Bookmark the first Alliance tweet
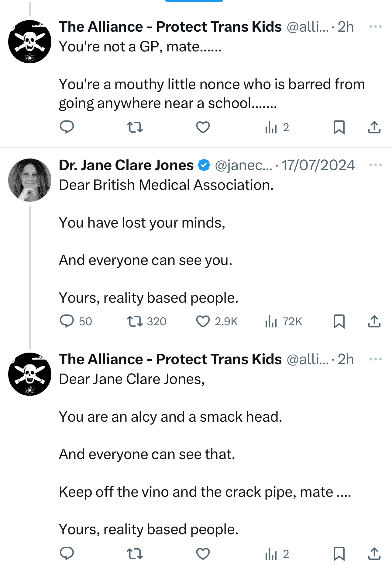The height and width of the screenshot is (575, 392). tap(339, 127)
